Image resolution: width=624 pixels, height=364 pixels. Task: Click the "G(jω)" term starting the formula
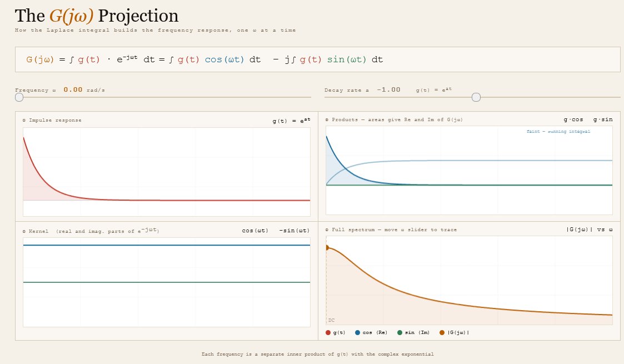[40, 59]
